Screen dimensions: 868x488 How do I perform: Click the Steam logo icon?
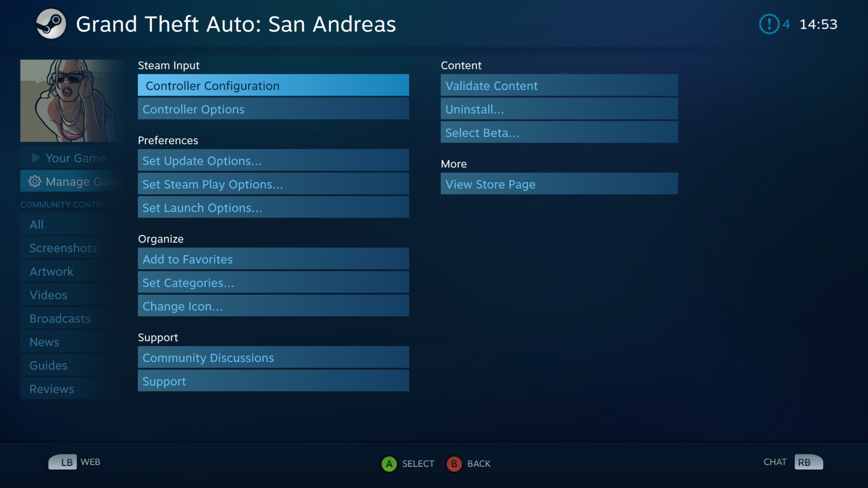pyautogui.click(x=51, y=24)
